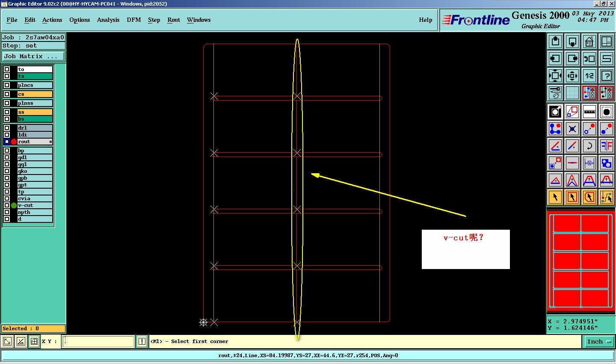Viewport: 616px width, 364px height.
Task: Select the rectangle area selection arrow icon
Action: click(572, 197)
